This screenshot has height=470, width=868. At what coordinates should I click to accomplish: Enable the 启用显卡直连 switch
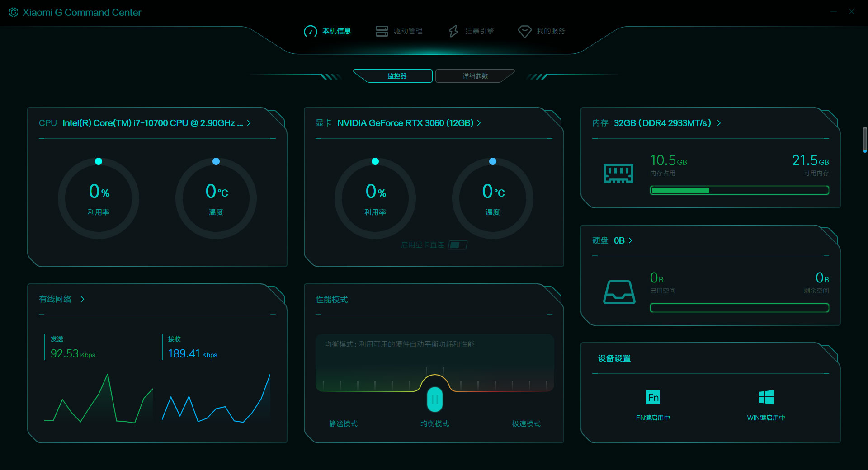tap(458, 244)
